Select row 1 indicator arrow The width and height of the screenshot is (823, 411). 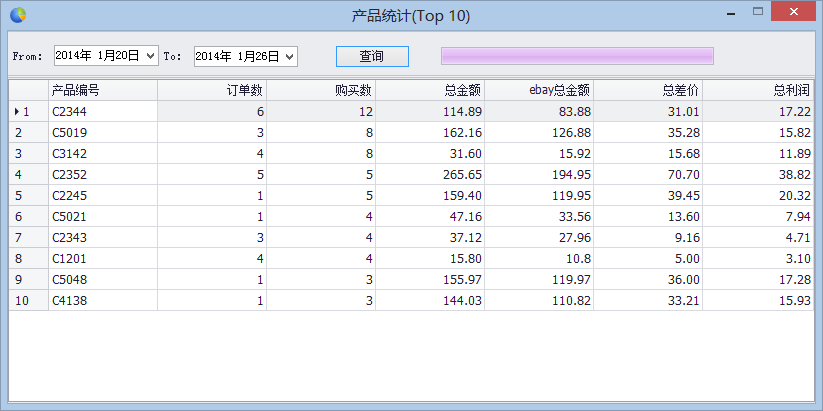17,111
